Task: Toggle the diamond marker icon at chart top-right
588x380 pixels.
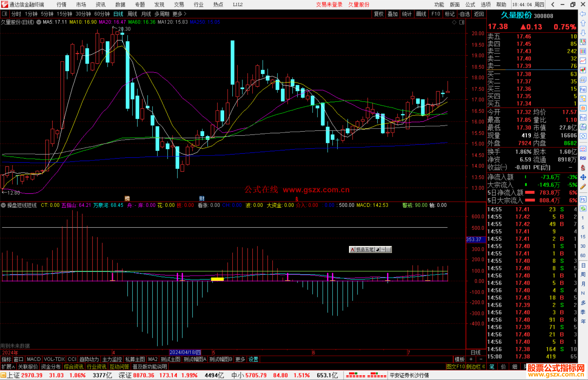Action: [x=454, y=22]
